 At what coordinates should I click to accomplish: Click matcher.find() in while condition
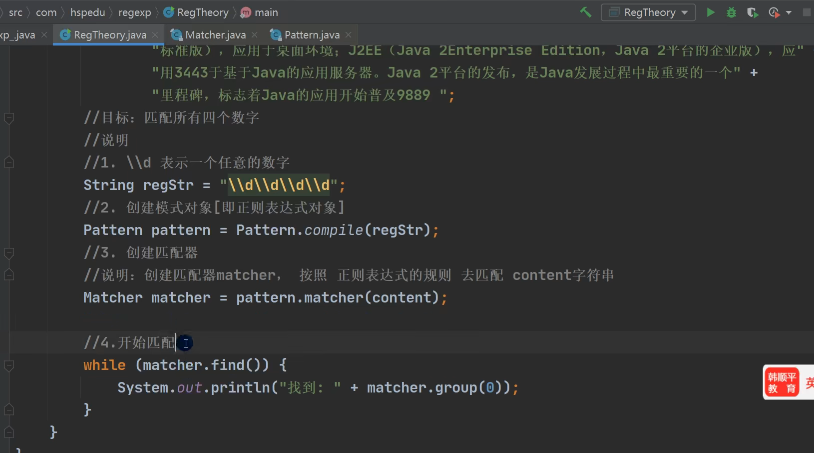(201, 365)
